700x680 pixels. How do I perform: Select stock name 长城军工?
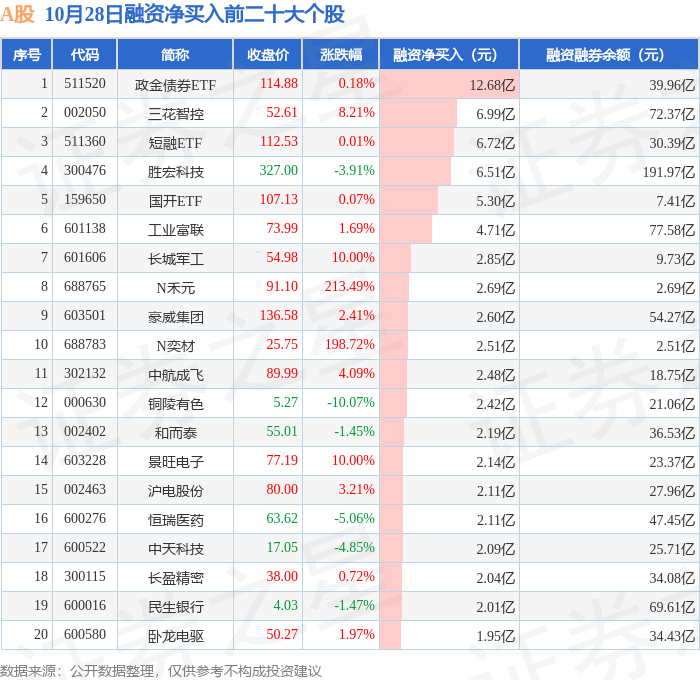point(175,259)
